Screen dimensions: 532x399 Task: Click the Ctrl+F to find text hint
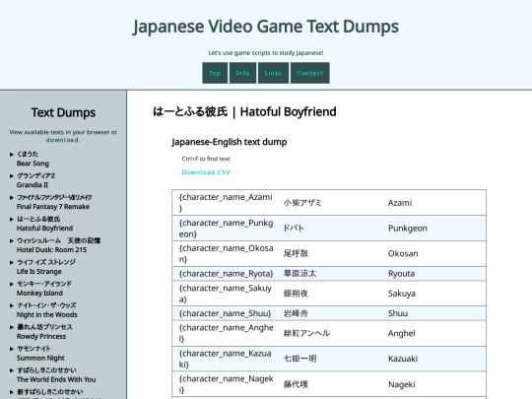click(206, 159)
